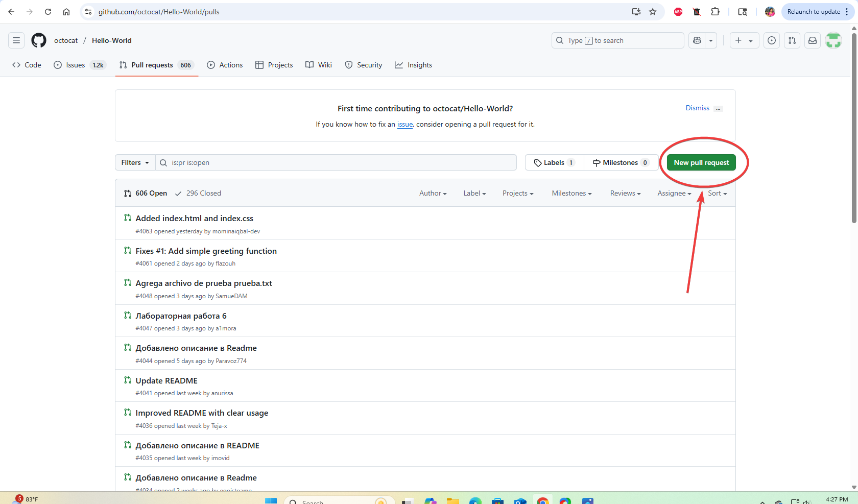858x504 pixels.
Task: Show 296 Closed pull requests
Action: 198,193
